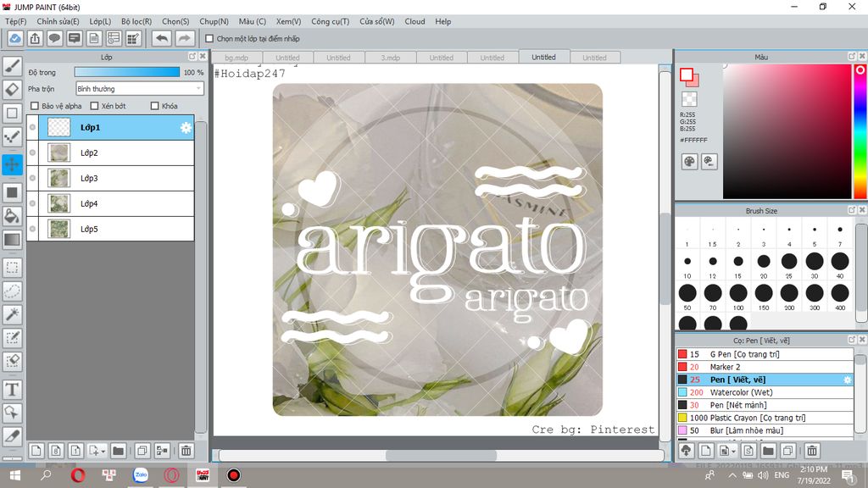Click the transparent color swatch
868x488 pixels.
click(689, 99)
